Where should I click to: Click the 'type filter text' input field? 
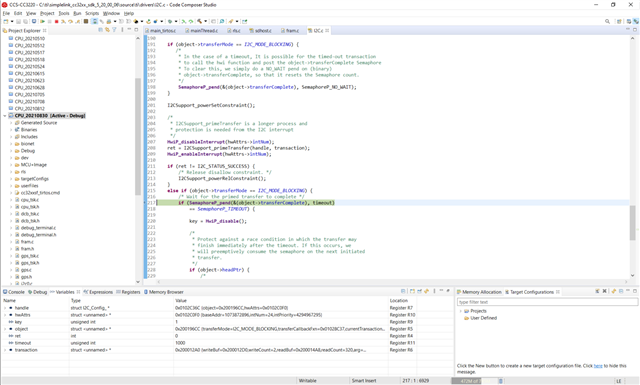tap(547, 302)
